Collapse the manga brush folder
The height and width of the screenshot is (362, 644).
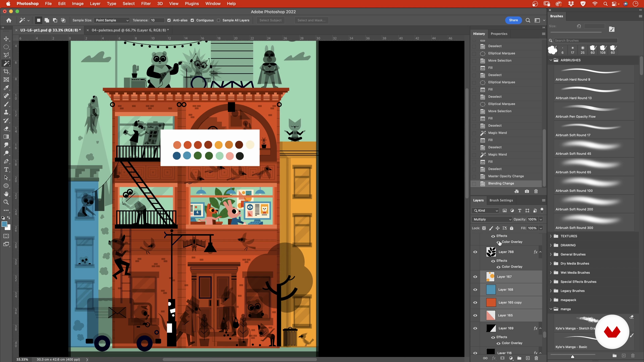[551, 309]
